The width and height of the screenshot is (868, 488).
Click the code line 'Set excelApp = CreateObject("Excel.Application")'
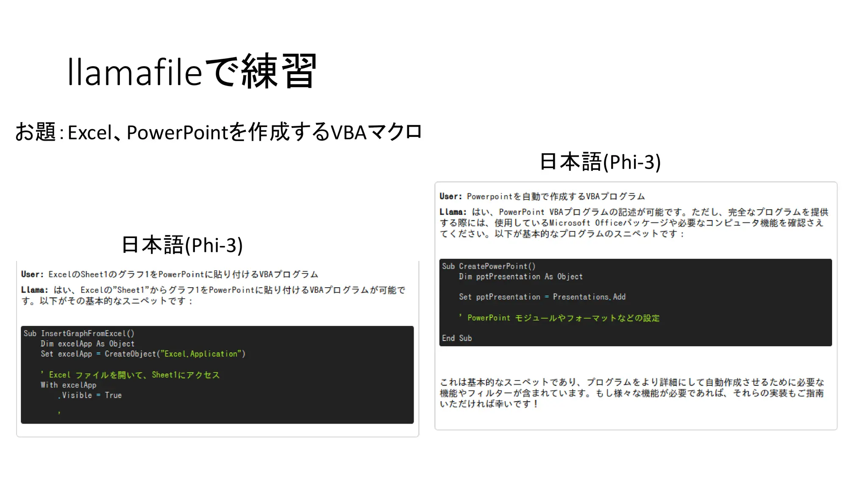(143, 354)
